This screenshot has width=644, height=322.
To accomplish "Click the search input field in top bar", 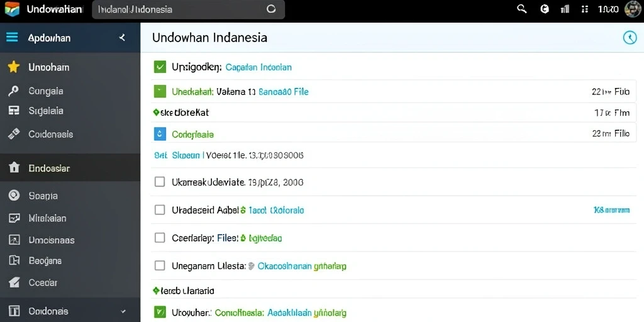I will click(x=188, y=9).
